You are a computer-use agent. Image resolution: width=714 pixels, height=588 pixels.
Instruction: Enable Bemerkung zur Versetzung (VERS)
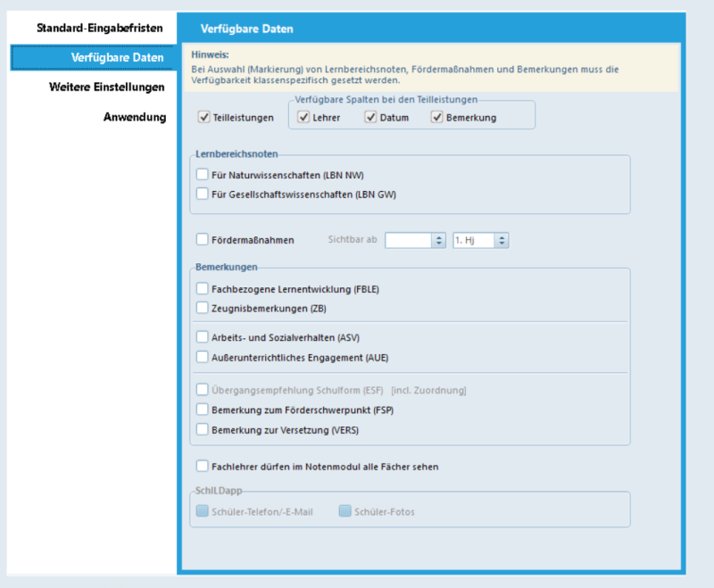tap(203, 429)
